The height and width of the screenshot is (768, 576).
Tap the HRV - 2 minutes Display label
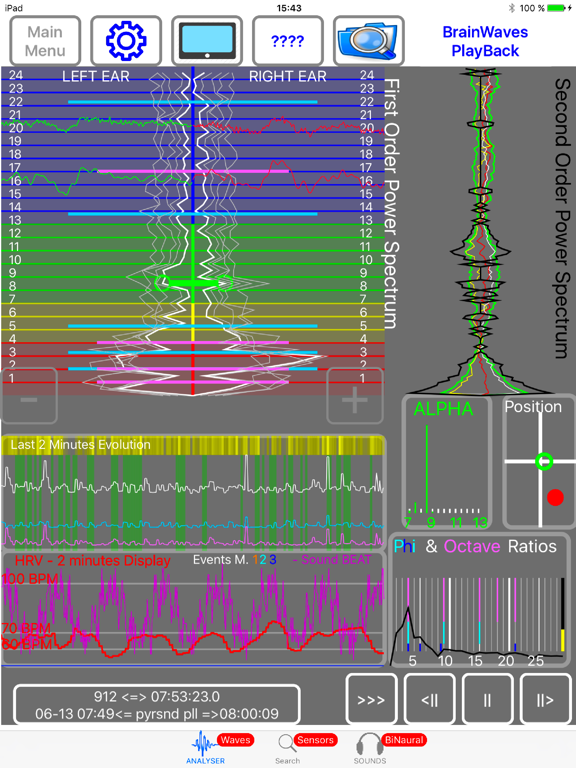[x=93, y=560]
